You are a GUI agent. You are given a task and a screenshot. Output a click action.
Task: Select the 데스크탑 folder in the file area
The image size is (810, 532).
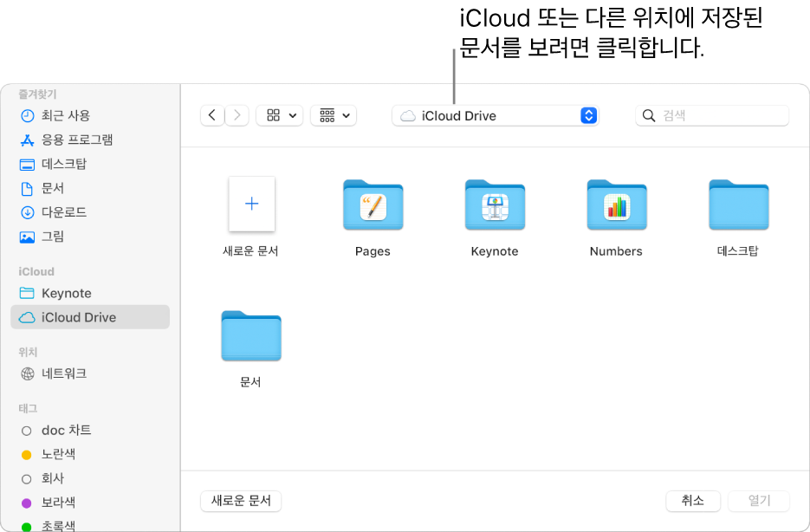coord(739,204)
